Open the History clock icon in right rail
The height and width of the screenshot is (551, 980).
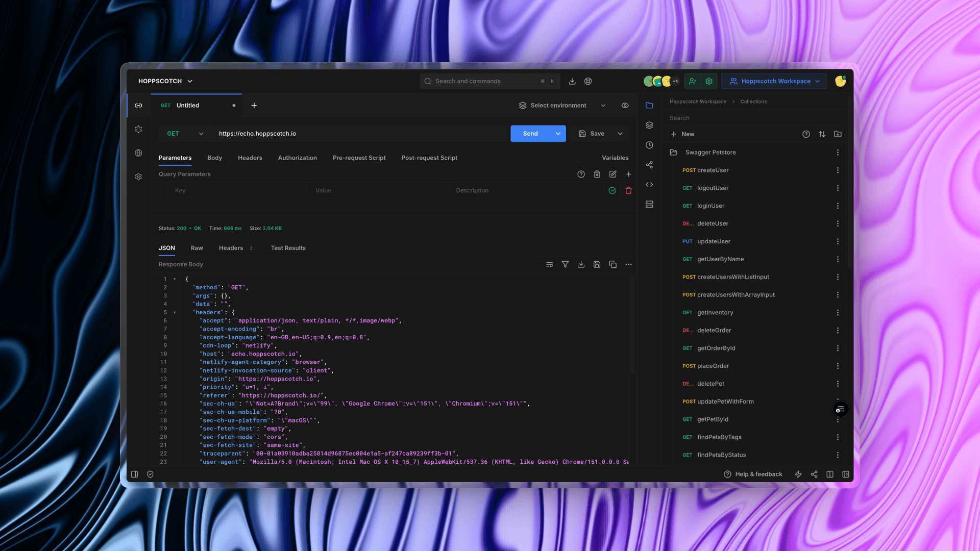tap(649, 145)
